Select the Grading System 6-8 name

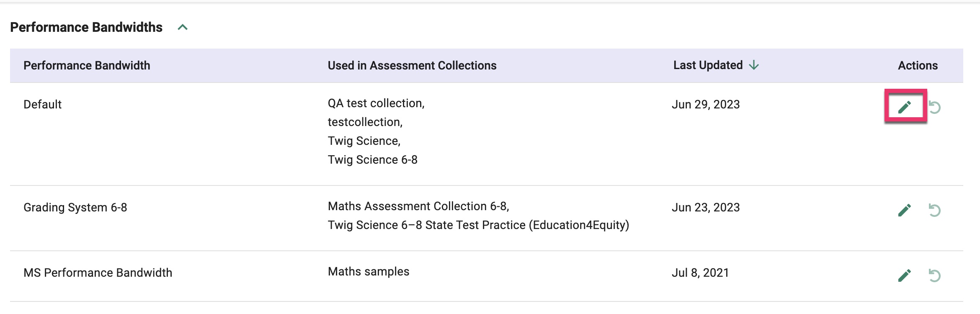point(75,207)
